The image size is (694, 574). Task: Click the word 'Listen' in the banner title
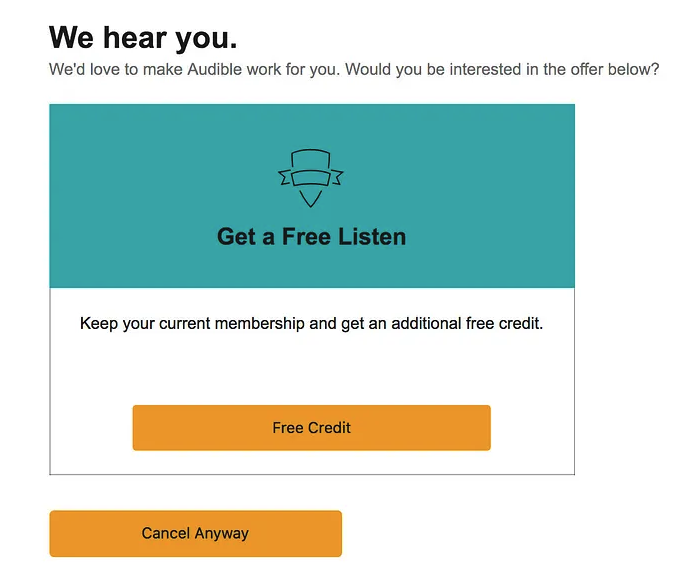(x=372, y=236)
